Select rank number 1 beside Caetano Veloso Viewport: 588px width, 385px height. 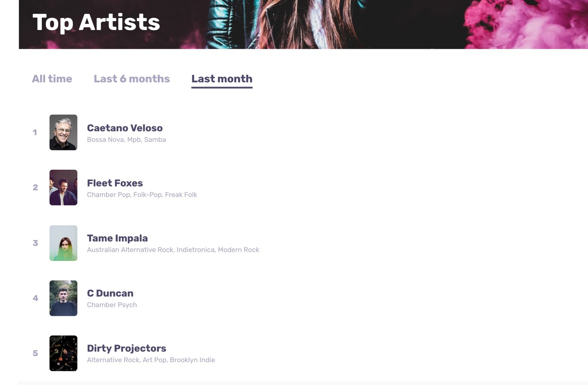click(35, 132)
